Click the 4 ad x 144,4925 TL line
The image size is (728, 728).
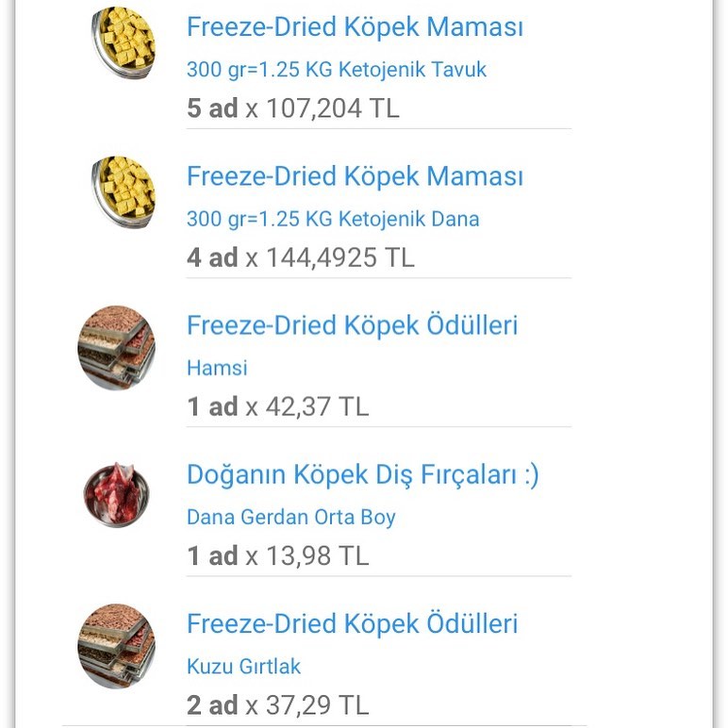pyautogui.click(x=301, y=257)
